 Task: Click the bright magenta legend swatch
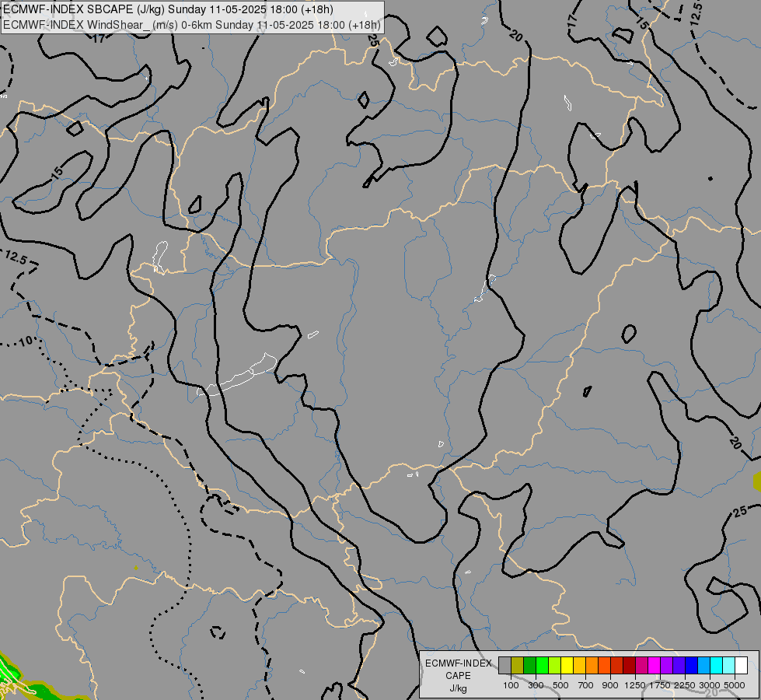655,665
